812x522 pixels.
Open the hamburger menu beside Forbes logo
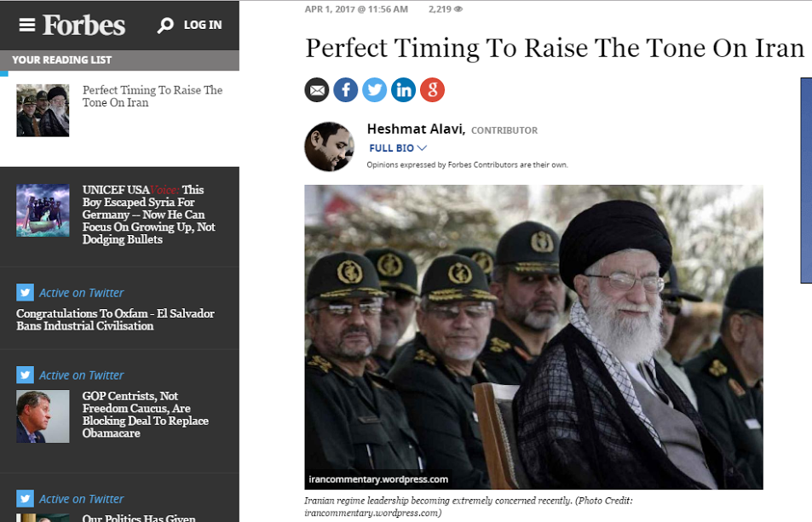(x=27, y=25)
